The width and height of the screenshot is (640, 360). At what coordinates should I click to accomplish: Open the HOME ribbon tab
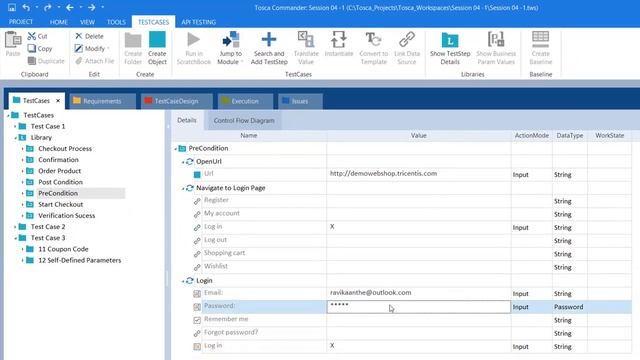[59, 22]
